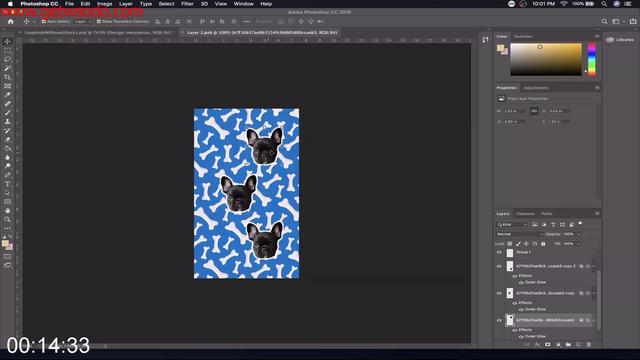This screenshot has width=640, height=360.
Task: Select the Move tool in the toolbox
Action: (7, 41)
